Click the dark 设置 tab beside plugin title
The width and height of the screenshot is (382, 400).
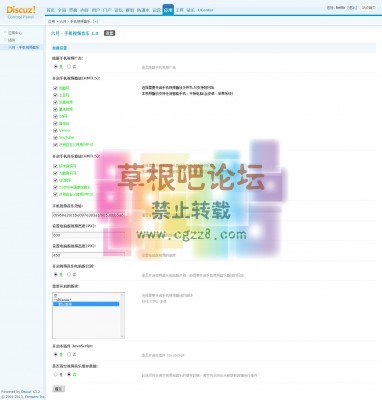(x=109, y=33)
